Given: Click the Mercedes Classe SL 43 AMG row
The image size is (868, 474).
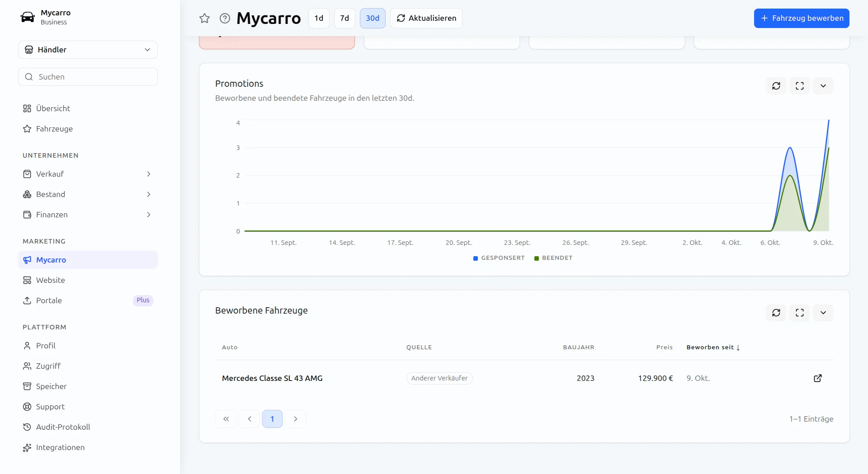Looking at the screenshot, I should [x=524, y=378].
